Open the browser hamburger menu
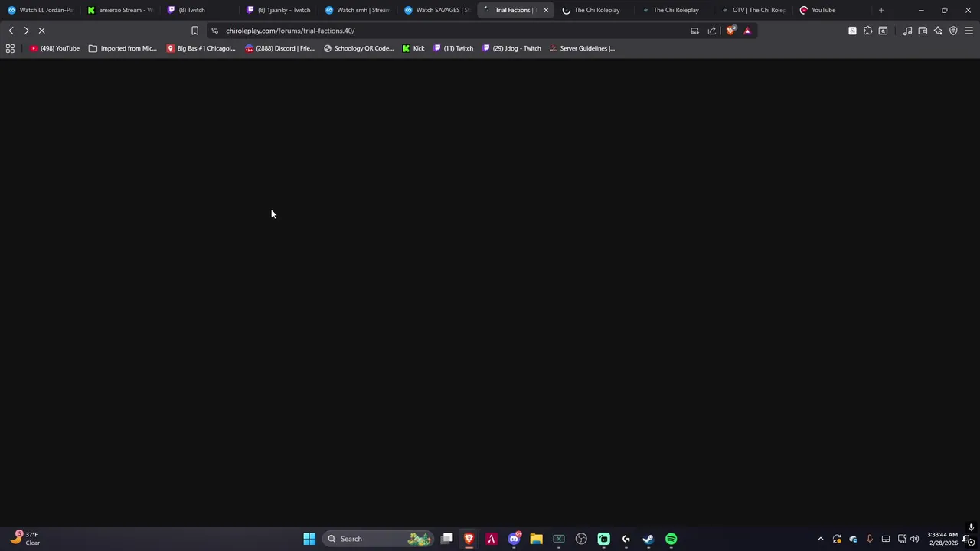This screenshot has width=980, height=551. pos(969,31)
